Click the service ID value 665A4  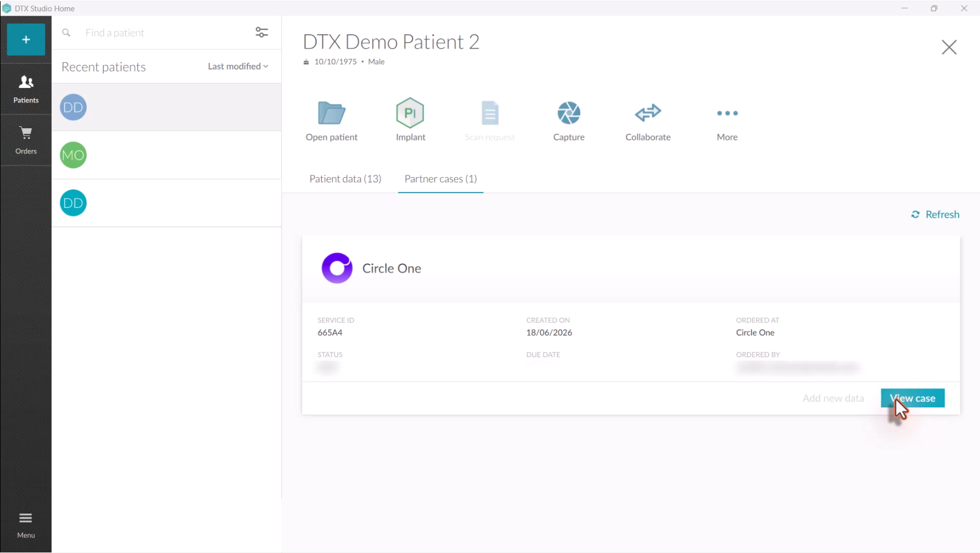coord(330,333)
